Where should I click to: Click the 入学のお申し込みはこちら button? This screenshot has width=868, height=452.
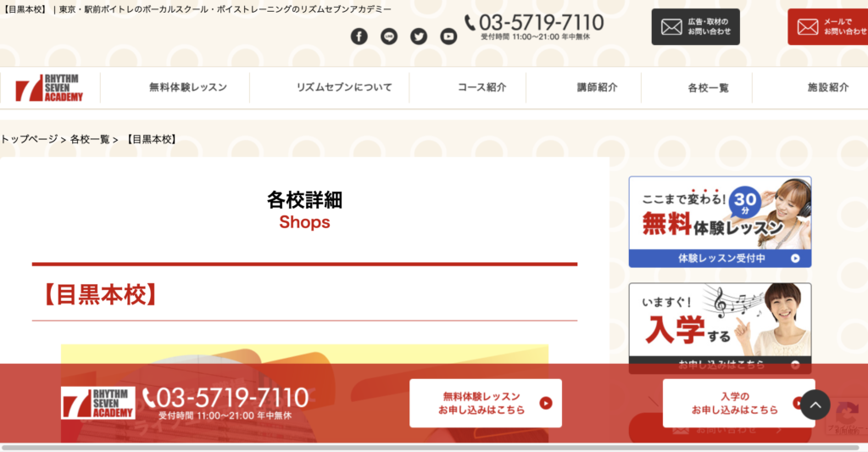[738, 404]
